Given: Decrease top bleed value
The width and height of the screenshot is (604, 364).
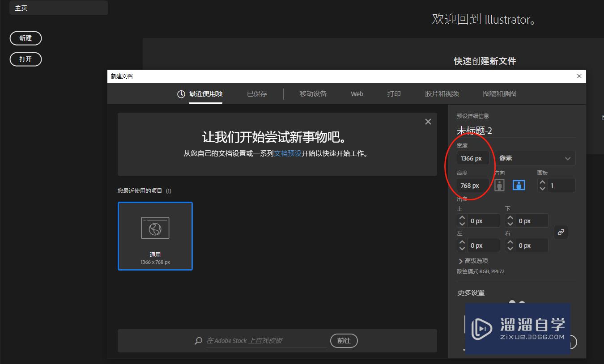Looking at the screenshot, I should pyautogui.click(x=462, y=224).
